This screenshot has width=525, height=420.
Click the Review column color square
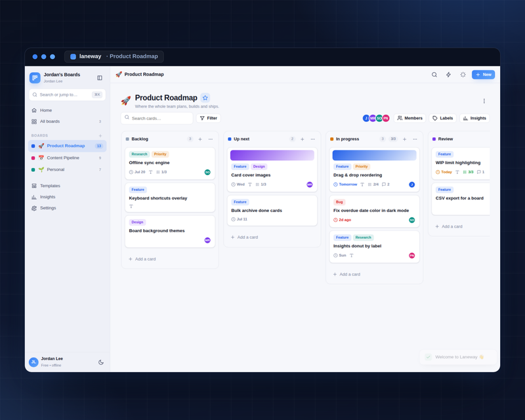[434, 139]
